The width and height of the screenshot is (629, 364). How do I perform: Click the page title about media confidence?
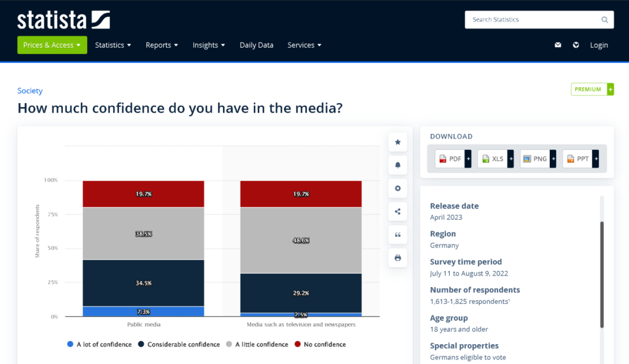(x=180, y=108)
